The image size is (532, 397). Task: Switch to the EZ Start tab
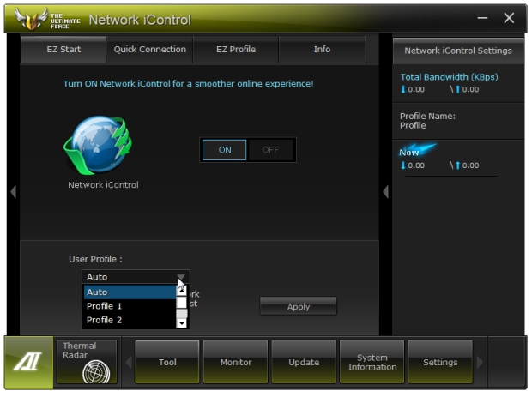[x=63, y=50]
